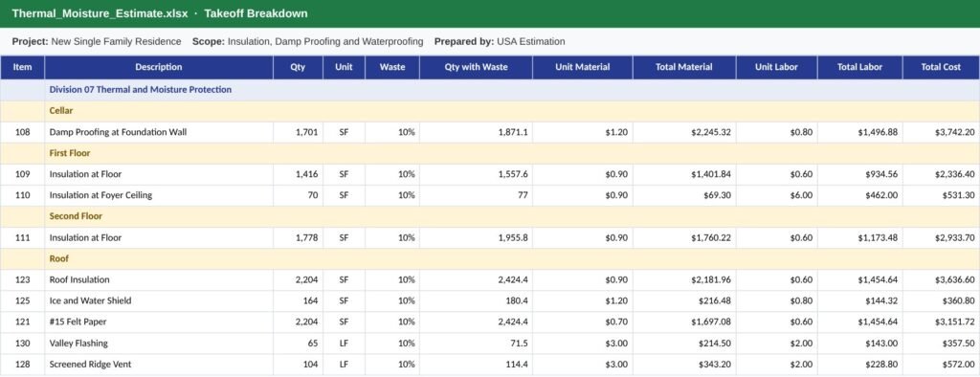980x377 pixels.
Task: Click qty with waste value 114.4
Action: [477, 365]
